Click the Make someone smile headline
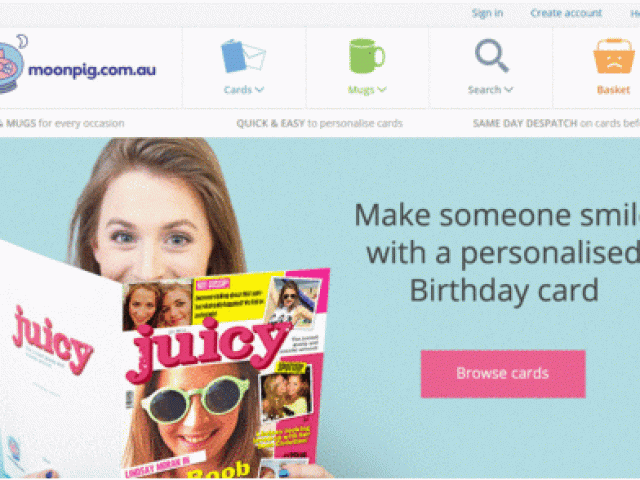This screenshot has width=640, height=480. (x=498, y=253)
